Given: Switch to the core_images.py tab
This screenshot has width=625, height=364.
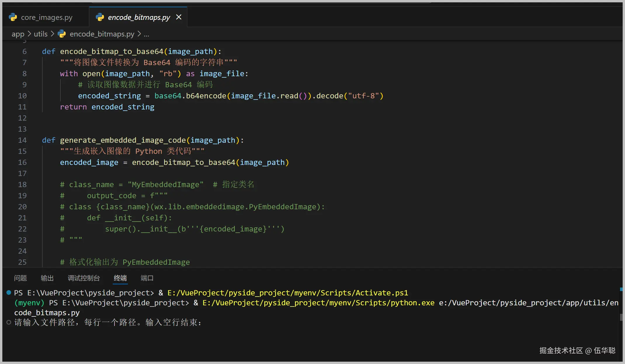Looking at the screenshot, I should pos(46,18).
